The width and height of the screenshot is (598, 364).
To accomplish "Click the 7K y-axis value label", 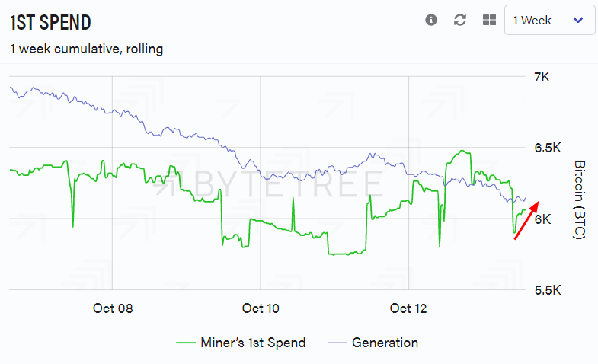I will tap(542, 77).
